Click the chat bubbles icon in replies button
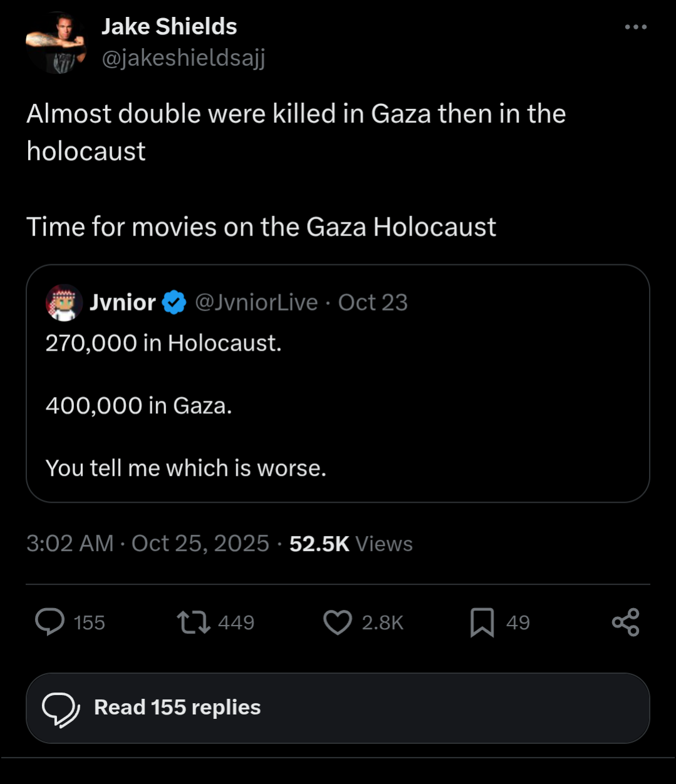The image size is (676, 784). pos(60,709)
